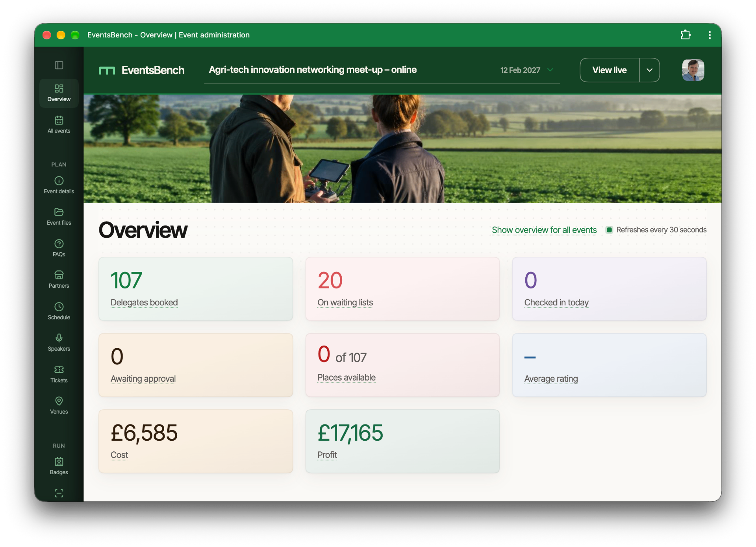
Task: Open the Overview sidebar item
Action: pyautogui.click(x=59, y=93)
